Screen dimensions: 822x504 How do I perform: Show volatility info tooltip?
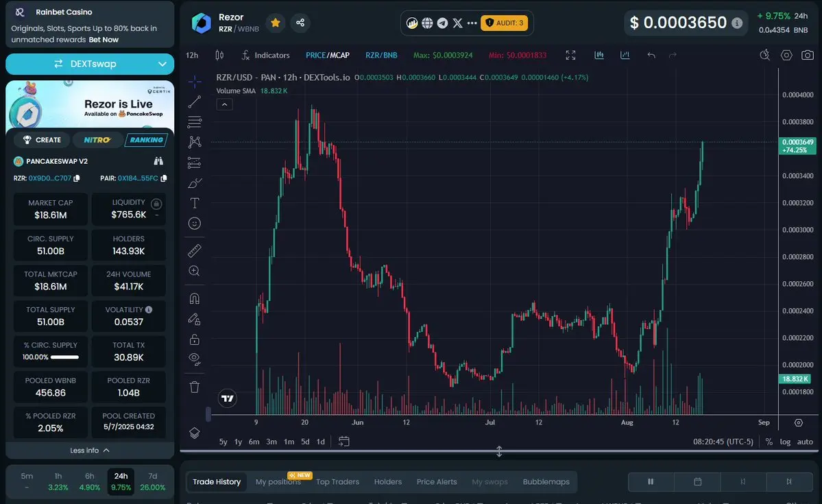coord(149,310)
